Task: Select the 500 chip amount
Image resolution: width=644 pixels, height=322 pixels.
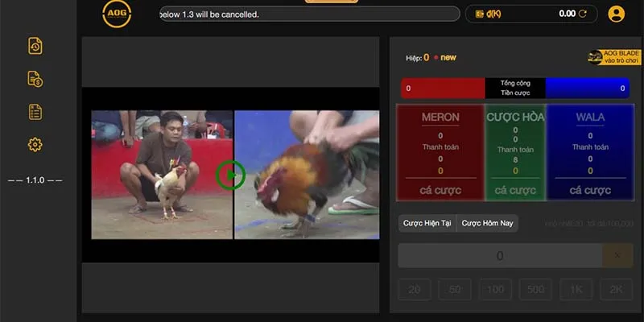Action: point(535,288)
